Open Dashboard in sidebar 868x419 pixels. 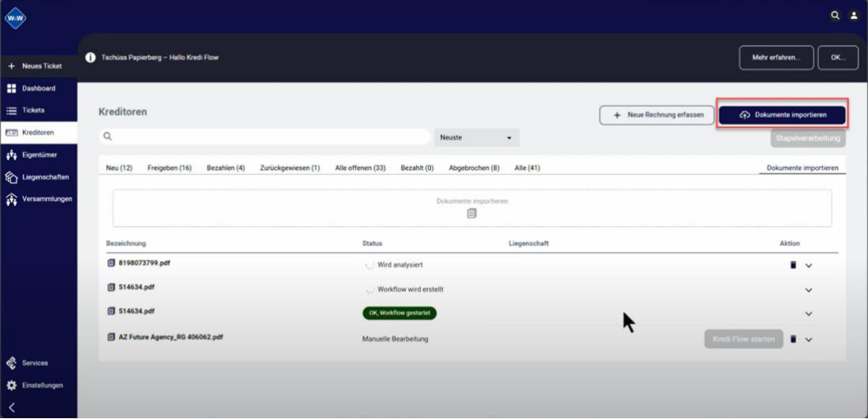39,88
